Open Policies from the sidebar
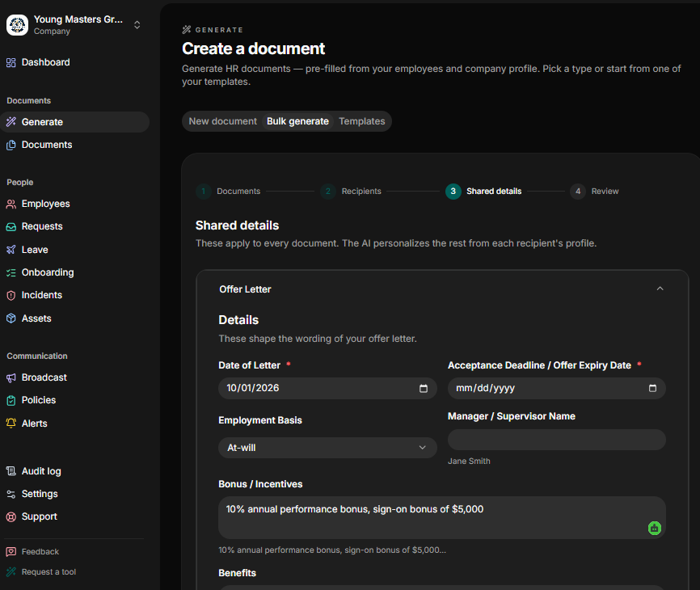 click(74, 400)
